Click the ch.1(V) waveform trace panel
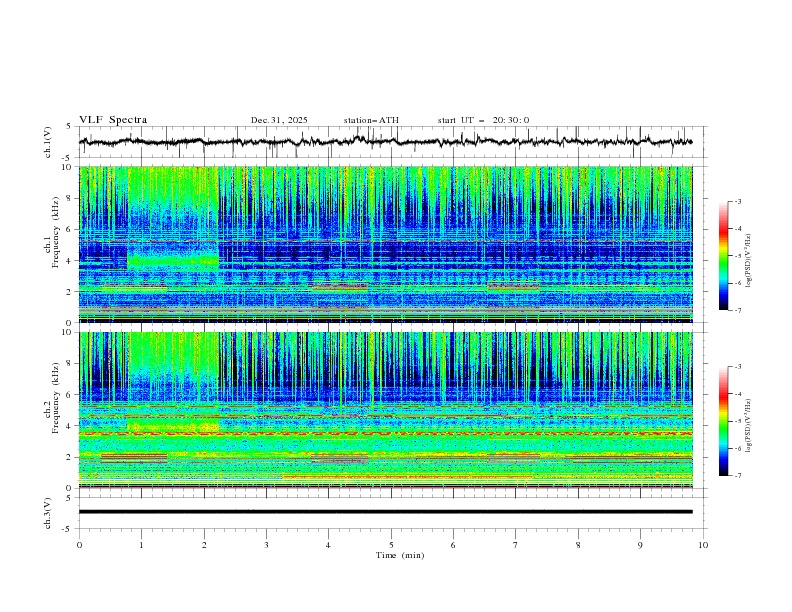Image resolution: width=792 pixels, height=612 pixels. pyautogui.click(x=390, y=142)
